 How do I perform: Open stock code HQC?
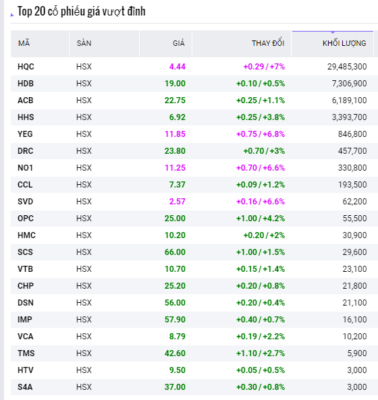point(26,67)
